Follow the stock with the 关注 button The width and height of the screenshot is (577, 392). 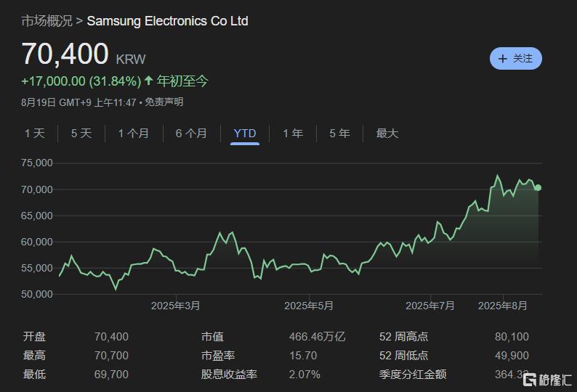coord(515,59)
